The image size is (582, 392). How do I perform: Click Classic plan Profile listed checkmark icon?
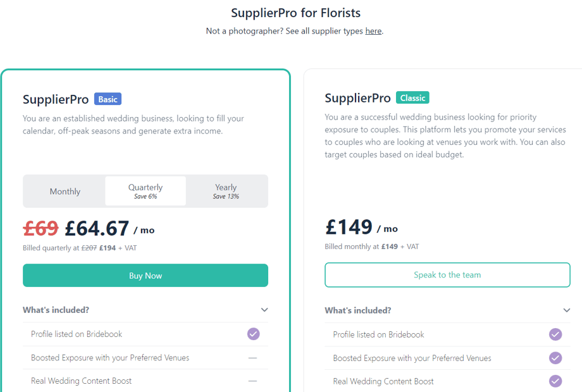click(x=555, y=334)
